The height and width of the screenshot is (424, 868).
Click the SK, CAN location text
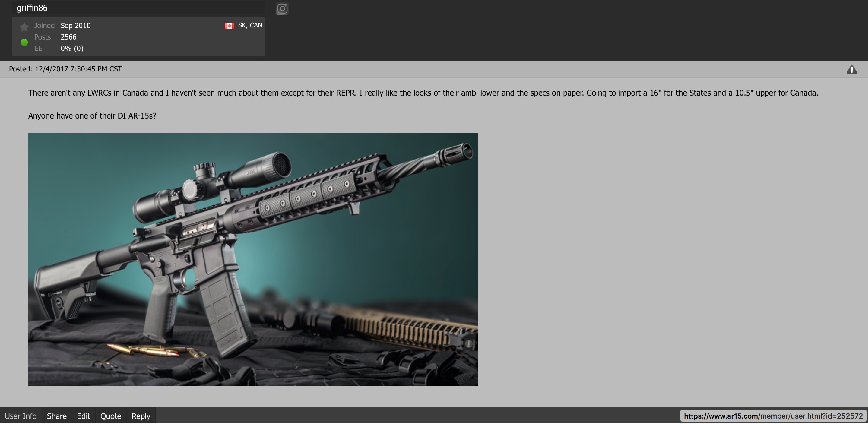pos(250,25)
